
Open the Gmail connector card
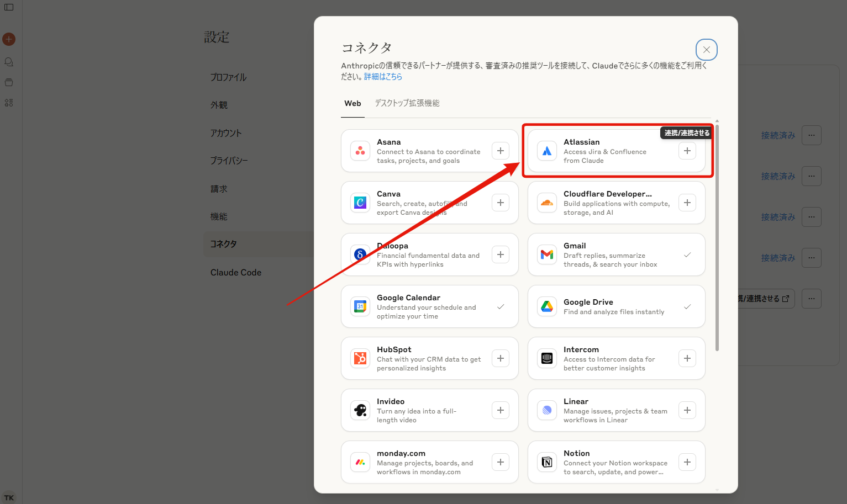[617, 254]
